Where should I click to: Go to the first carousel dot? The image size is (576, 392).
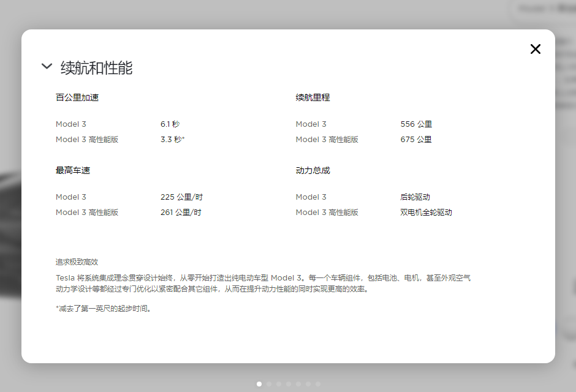tap(259, 384)
